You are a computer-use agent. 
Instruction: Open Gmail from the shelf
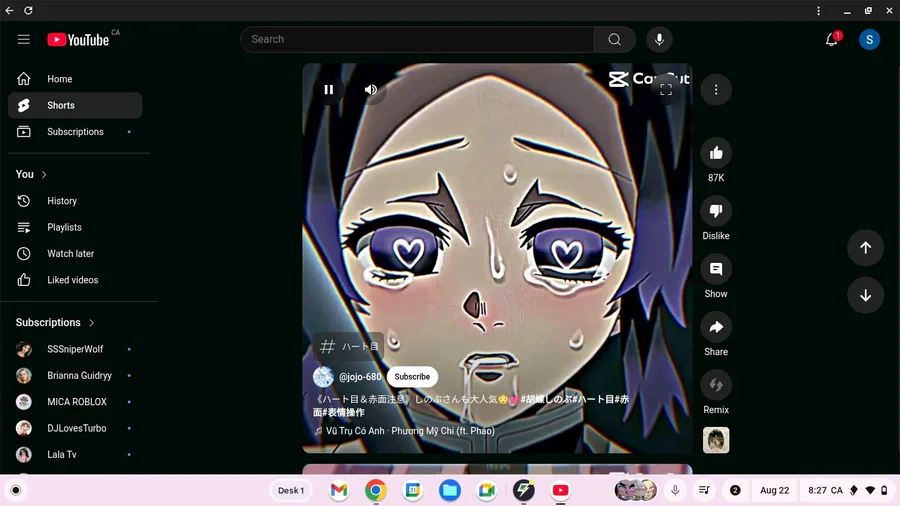click(339, 490)
